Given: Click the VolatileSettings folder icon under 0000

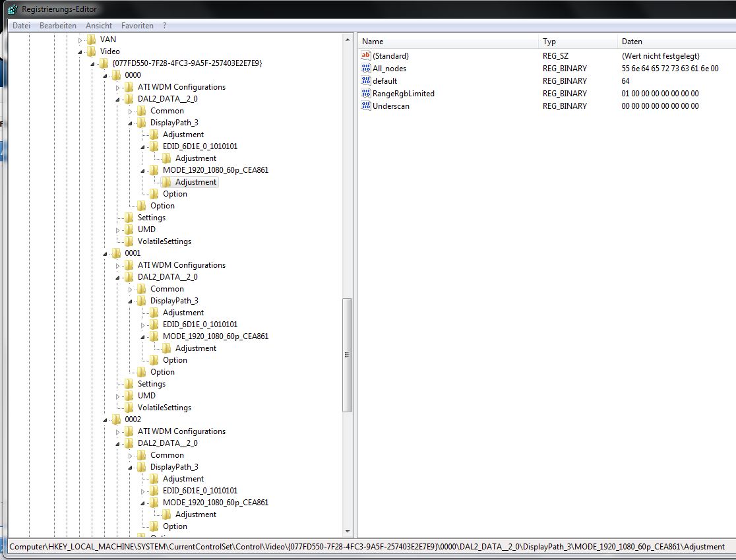Looking at the screenshot, I should click(x=129, y=242).
